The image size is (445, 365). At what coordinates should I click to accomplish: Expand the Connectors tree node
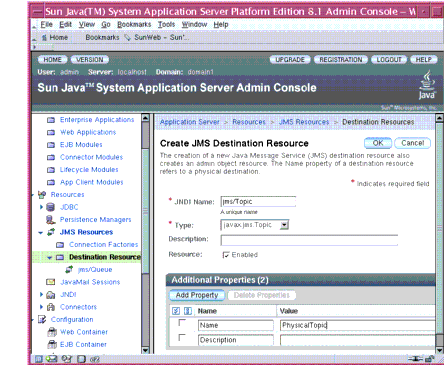(x=41, y=307)
